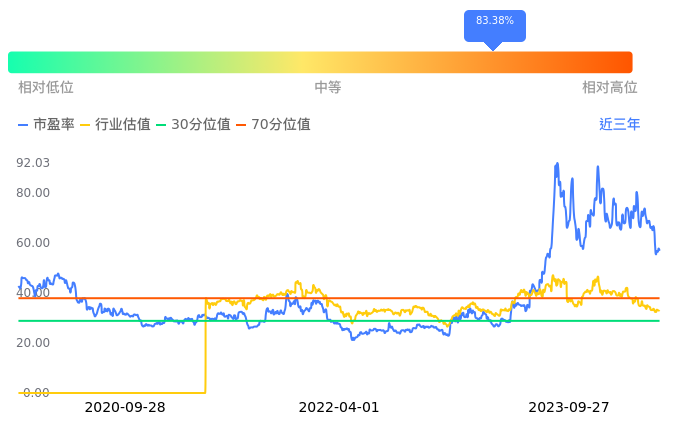Toggle the 70分位值 legend entry
This screenshot has width=686, height=442.
pos(272,125)
